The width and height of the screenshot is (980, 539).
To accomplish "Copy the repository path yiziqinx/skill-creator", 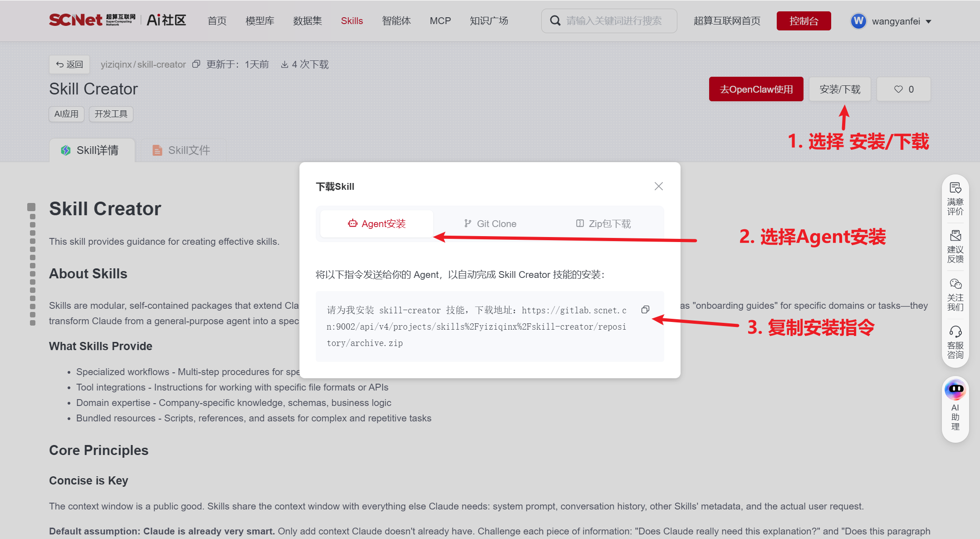I will pos(196,64).
